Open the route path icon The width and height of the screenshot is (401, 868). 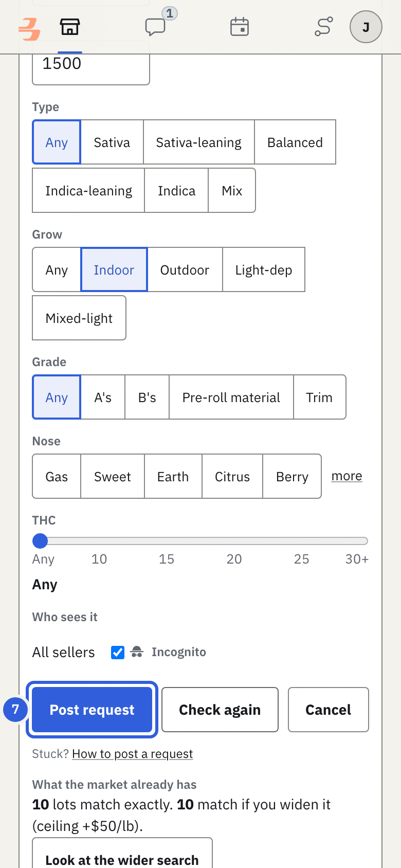324,27
